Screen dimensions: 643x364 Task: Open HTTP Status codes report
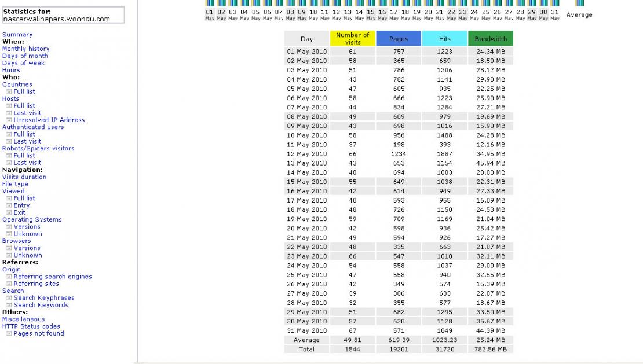pos(31,326)
